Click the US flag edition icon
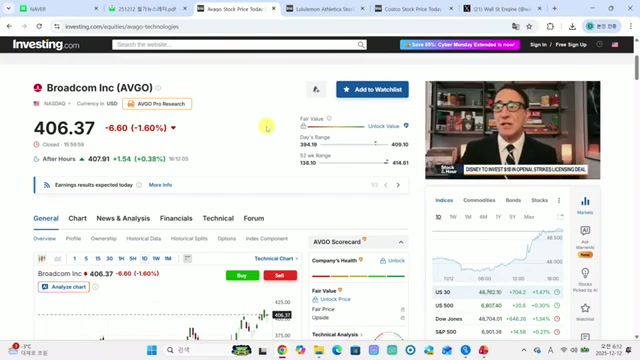Viewport: 640px width, 360px height. click(615, 44)
